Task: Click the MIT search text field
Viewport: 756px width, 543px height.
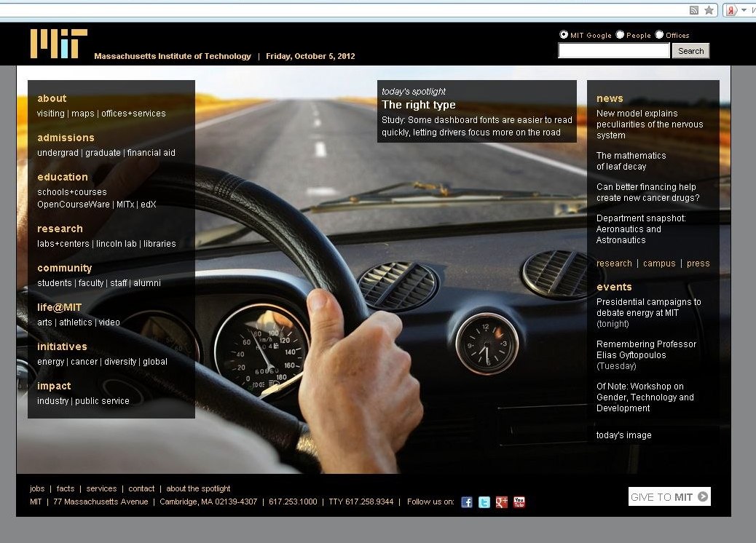Action: [613, 51]
